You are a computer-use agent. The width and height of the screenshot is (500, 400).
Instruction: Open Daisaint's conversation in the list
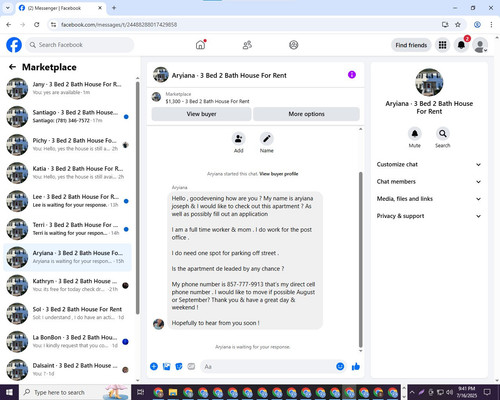click(x=67, y=369)
